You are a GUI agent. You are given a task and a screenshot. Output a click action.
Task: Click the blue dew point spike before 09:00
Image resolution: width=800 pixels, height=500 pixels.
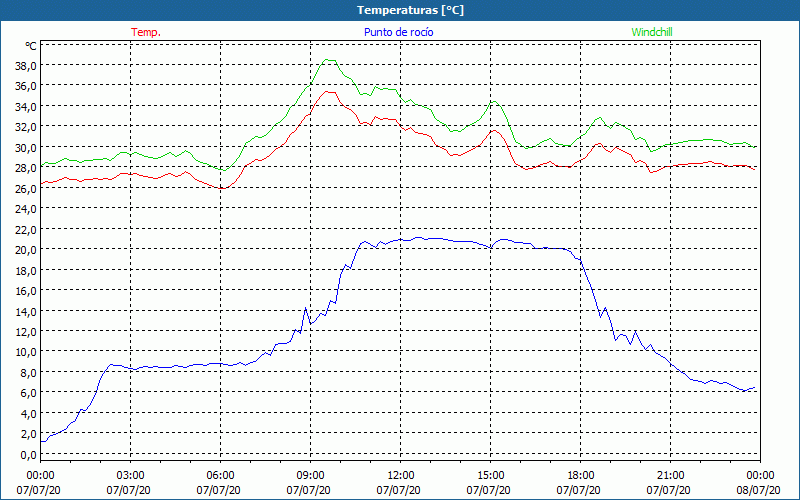[x=306, y=308]
